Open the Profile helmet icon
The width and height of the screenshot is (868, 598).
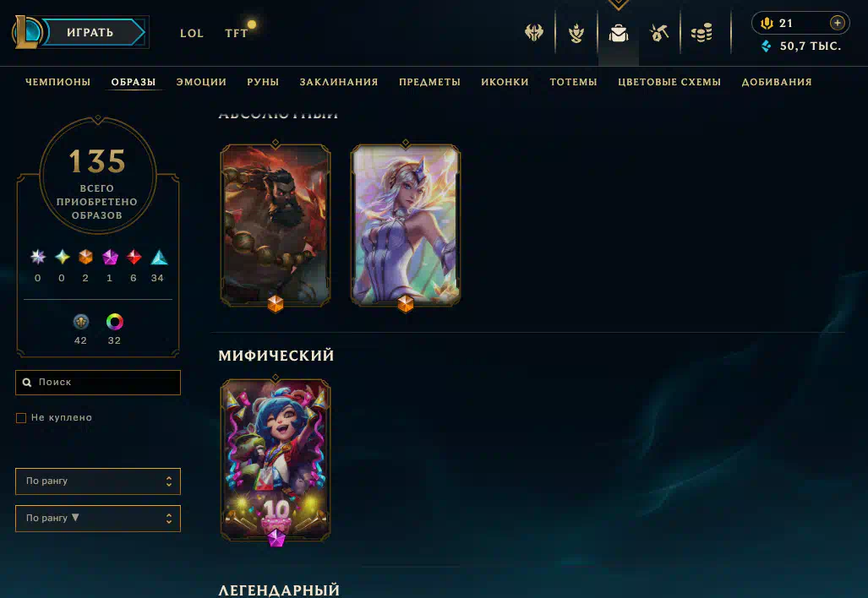click(x=534, y=33)
